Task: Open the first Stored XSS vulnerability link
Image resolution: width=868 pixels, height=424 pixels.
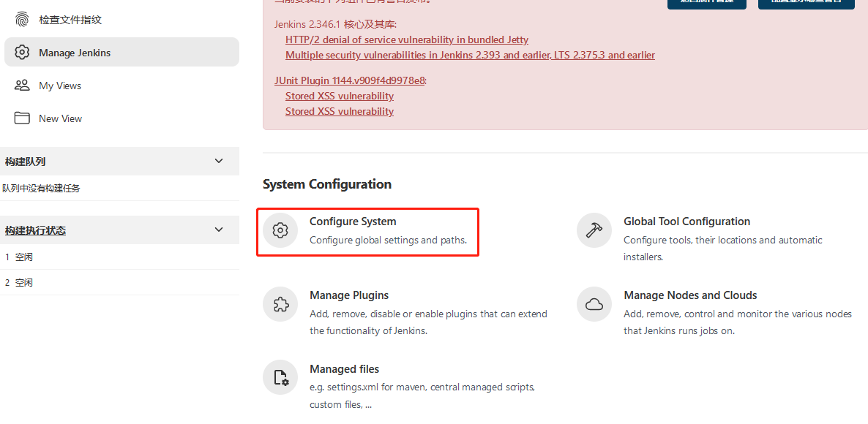Action: click(340, 96)
